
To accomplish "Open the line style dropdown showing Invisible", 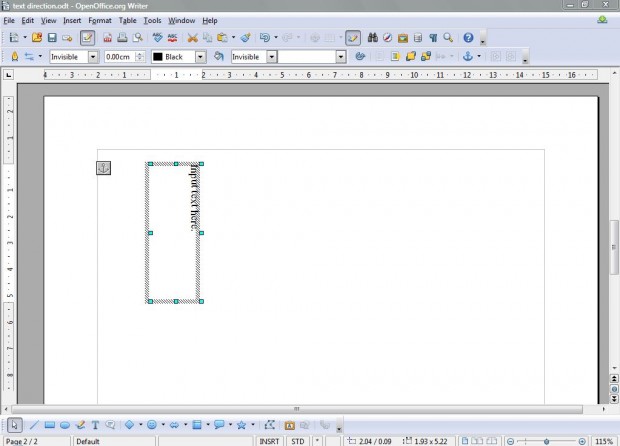I will click(x=74, y=57).
